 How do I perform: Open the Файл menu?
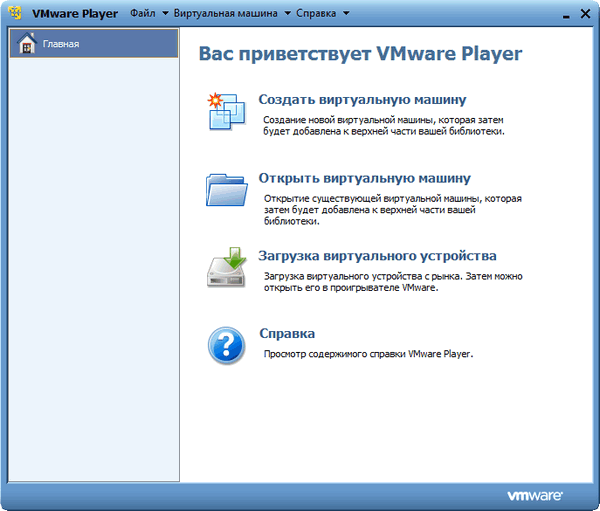[x=143, y=13]
